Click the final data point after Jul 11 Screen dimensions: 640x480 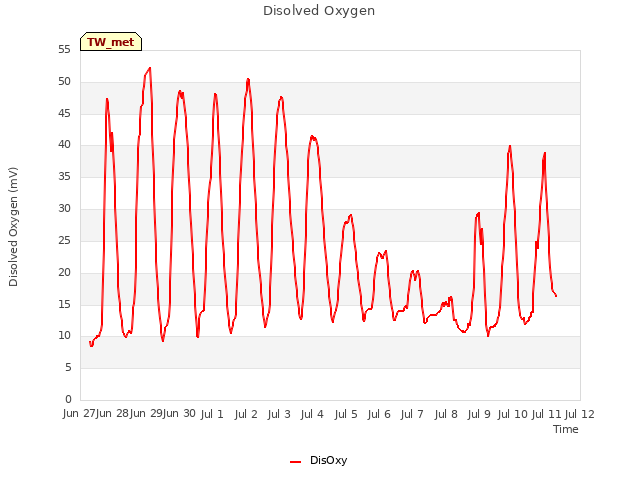coord(556,296)
